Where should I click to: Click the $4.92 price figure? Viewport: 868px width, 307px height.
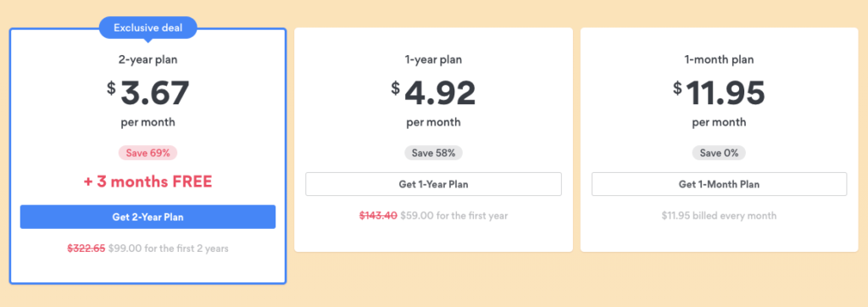coord(433,92)
